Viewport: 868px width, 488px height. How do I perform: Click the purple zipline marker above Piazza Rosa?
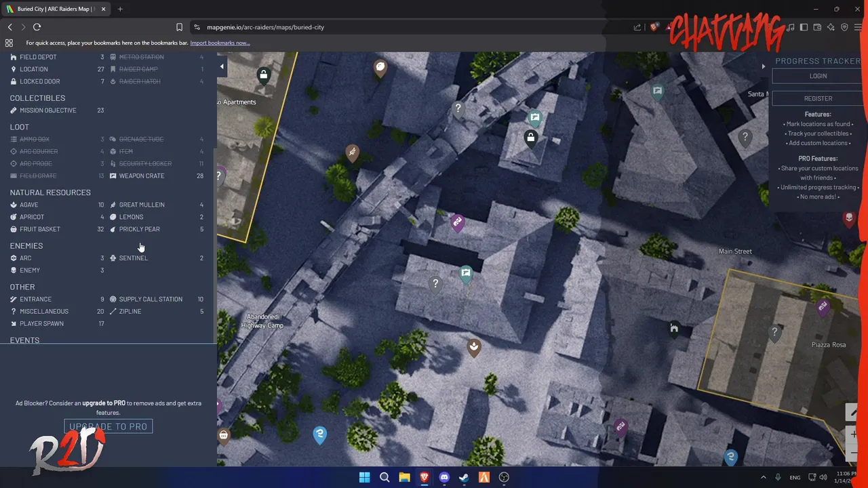pyautogui.click(x=823, y=308)
